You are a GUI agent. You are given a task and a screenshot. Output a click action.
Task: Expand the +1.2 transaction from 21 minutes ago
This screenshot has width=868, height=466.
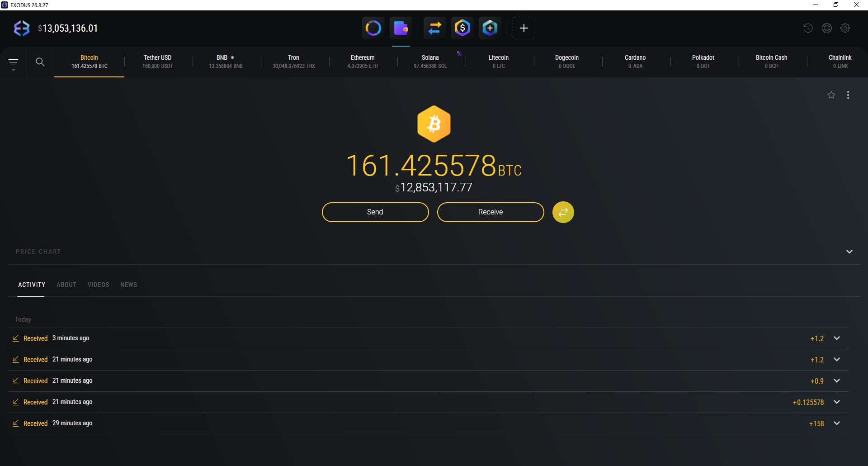pos(837,360)
